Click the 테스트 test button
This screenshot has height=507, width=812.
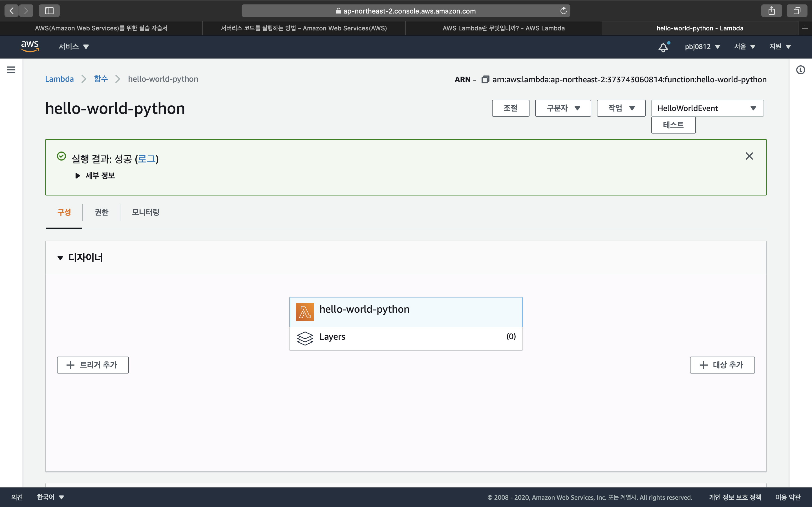coord(673,125)
